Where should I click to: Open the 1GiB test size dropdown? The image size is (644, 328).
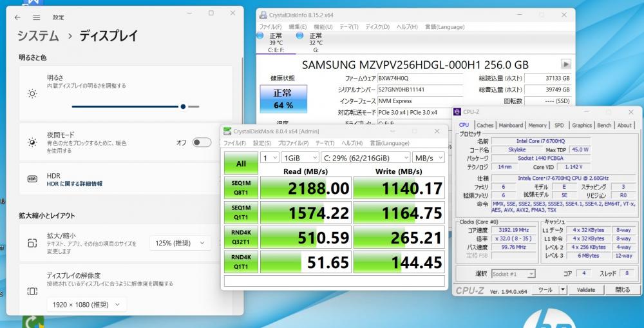[300, 158]
